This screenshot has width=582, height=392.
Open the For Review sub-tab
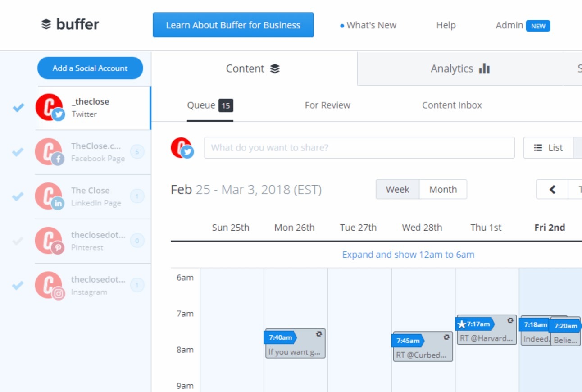coord(327,105)
